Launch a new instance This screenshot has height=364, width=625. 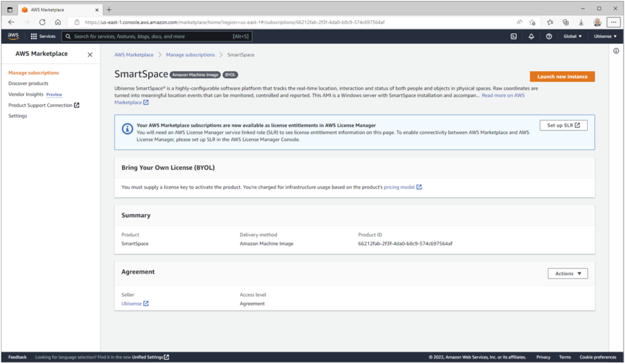tap(562, 76)
